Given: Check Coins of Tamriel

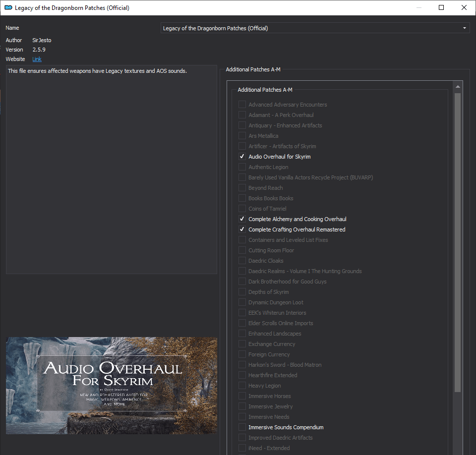Looking at the screenshot, I should [x=242, y=209].
